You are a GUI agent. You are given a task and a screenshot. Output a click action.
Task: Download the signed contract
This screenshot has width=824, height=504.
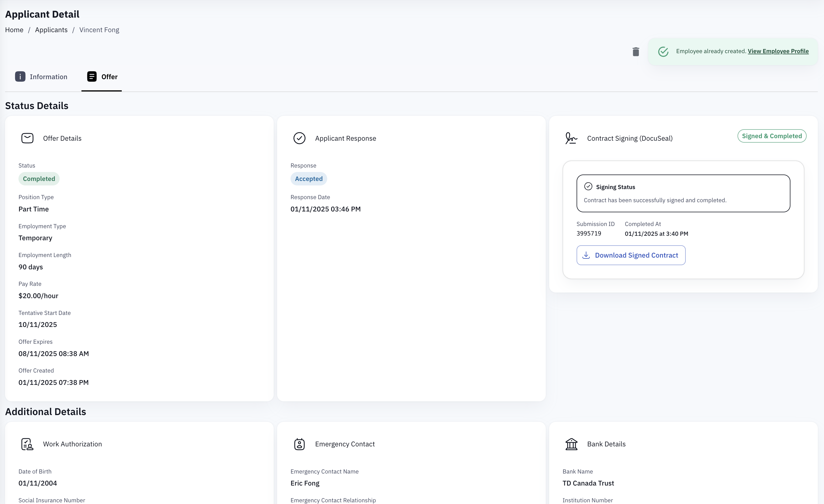631,255
